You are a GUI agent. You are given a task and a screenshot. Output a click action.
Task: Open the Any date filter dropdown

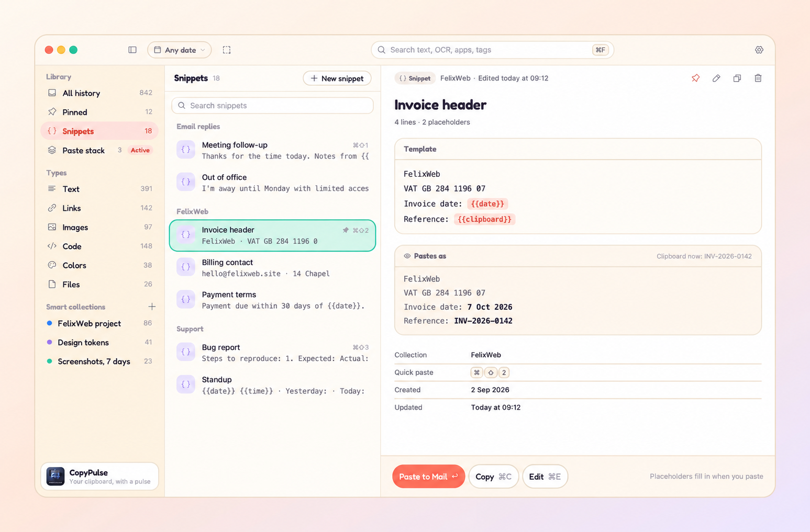(180, 50)
